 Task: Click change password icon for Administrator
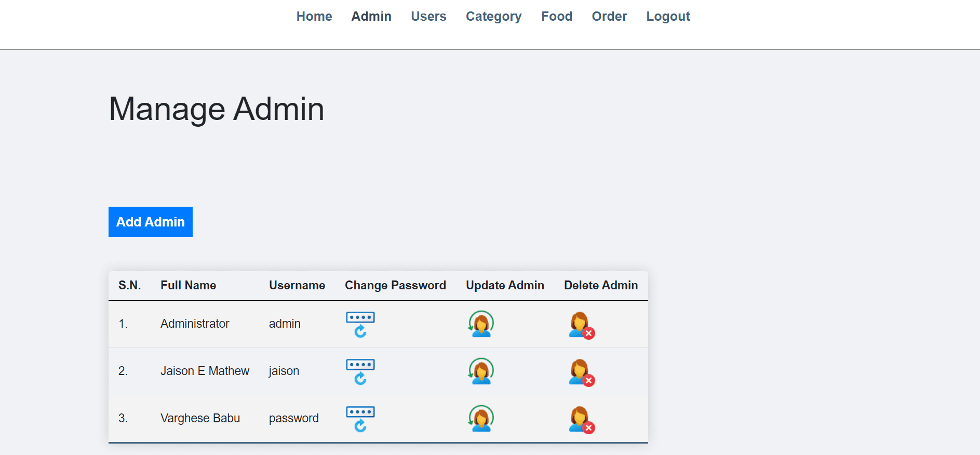360,324
